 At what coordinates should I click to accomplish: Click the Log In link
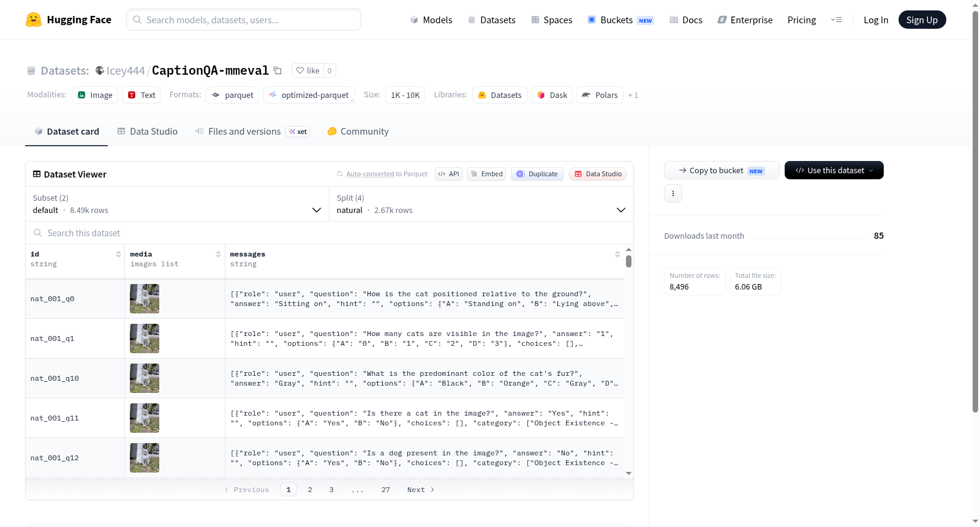[x=876, y=20]
